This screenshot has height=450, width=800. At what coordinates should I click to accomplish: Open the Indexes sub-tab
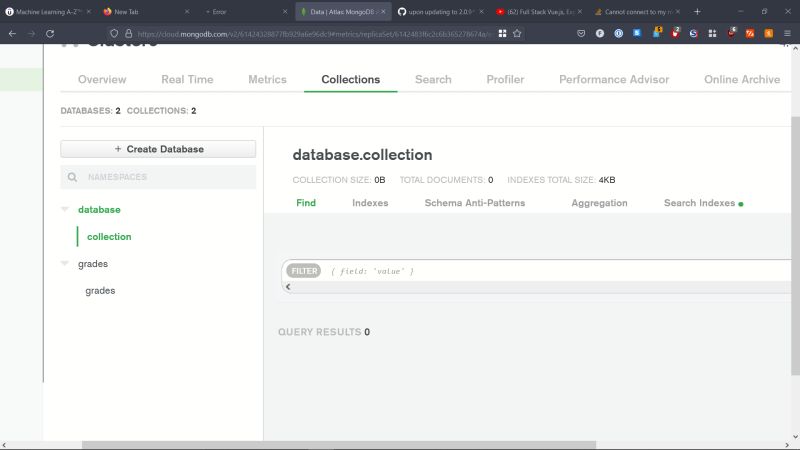pyautogui.click(x=370, y=203)
